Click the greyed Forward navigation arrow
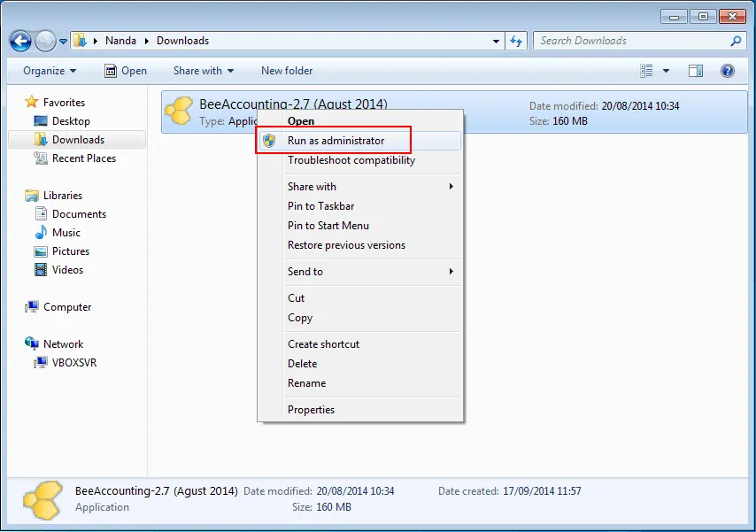This screenshot has width=756, height=532. click(x=45, y=41)
